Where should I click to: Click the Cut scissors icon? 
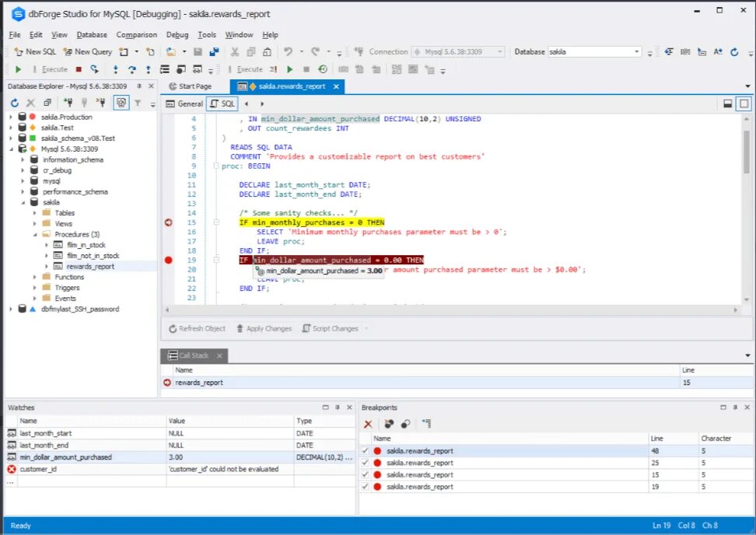235,51
